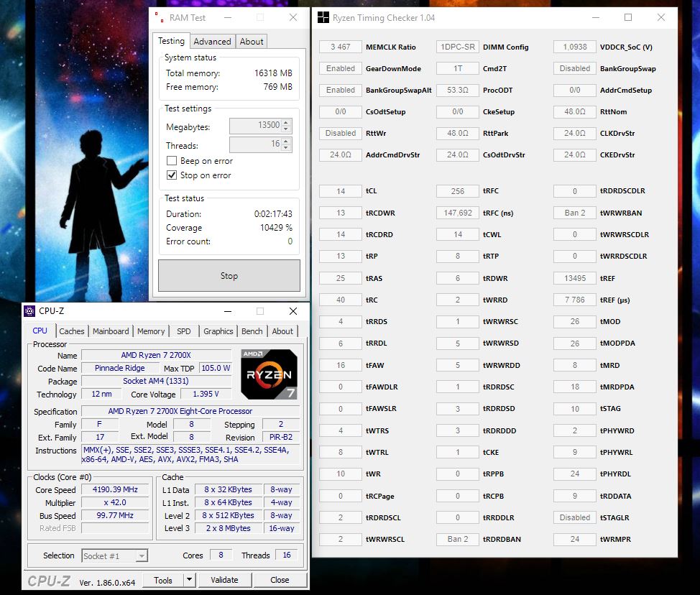Image resolution: width=700 pixels, height=595 pixels.
Task: Switch to the Bench tab in CPU-Z
Action: point(252,331)
